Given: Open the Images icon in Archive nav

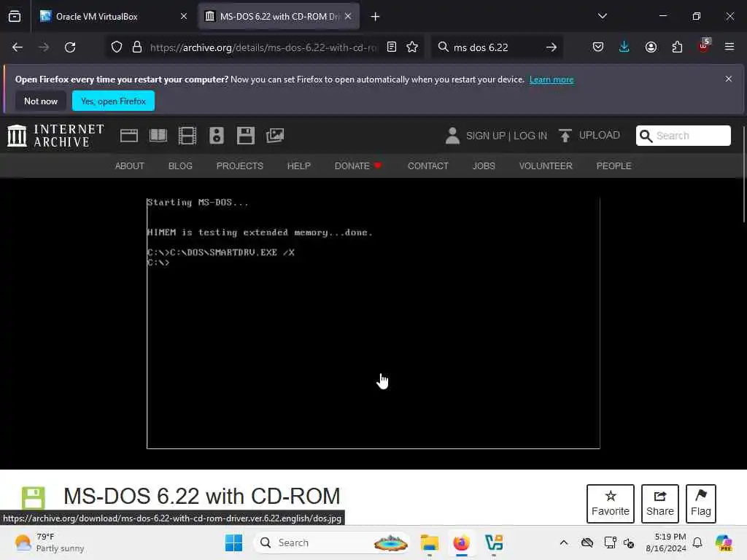Looking at the screenshot, I should coord(275,136).
